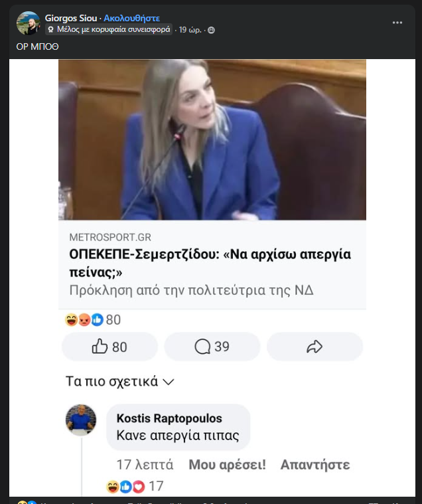Open the Kostis Raptopoulos name link

169,418
